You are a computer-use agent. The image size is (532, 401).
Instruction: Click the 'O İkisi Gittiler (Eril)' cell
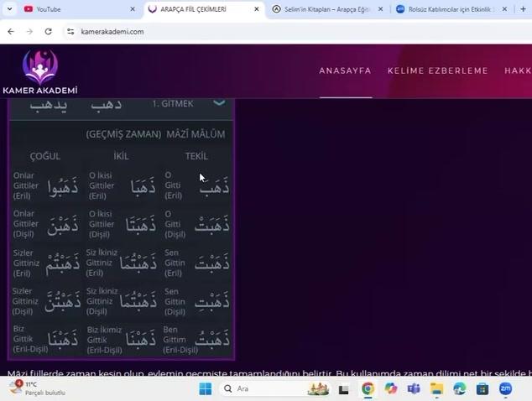[123, 185]
